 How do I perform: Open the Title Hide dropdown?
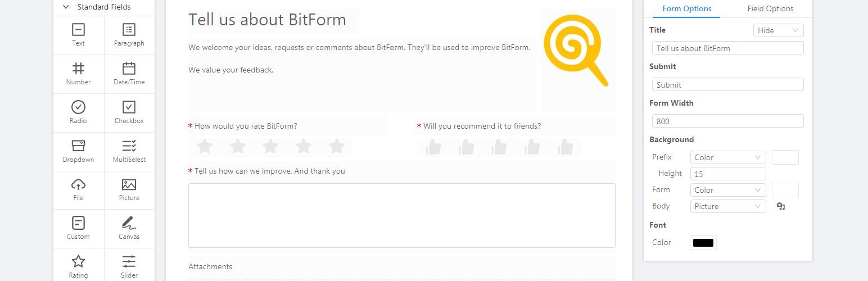tap(778, 30)
